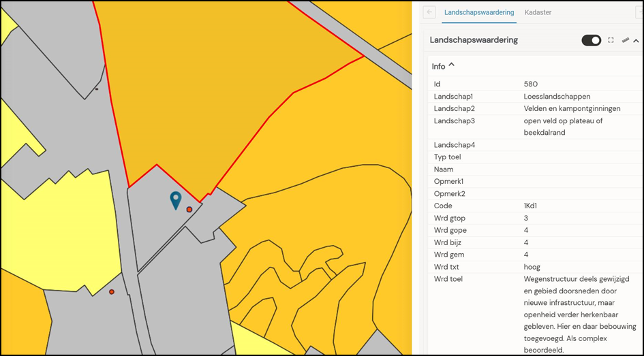
Task: Click the Wrd toel description starting Wegenstructuur
Action: tap(579, 314)
